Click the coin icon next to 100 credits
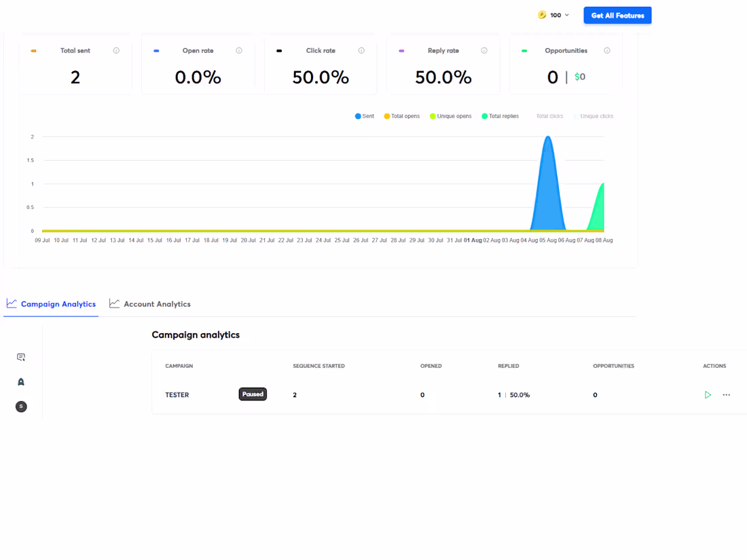 (541, 14)
